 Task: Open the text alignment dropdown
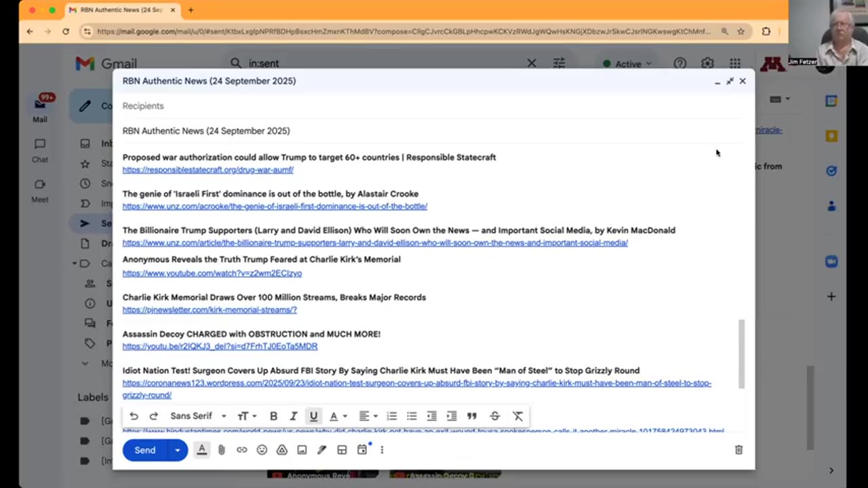[368, 416]
